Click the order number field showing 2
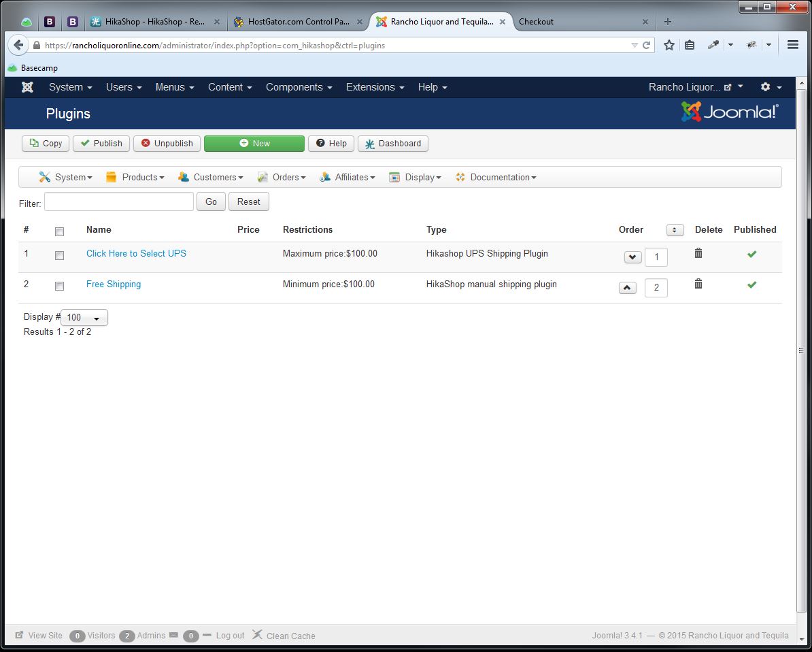The image size is (812, 652). [656, 288]
